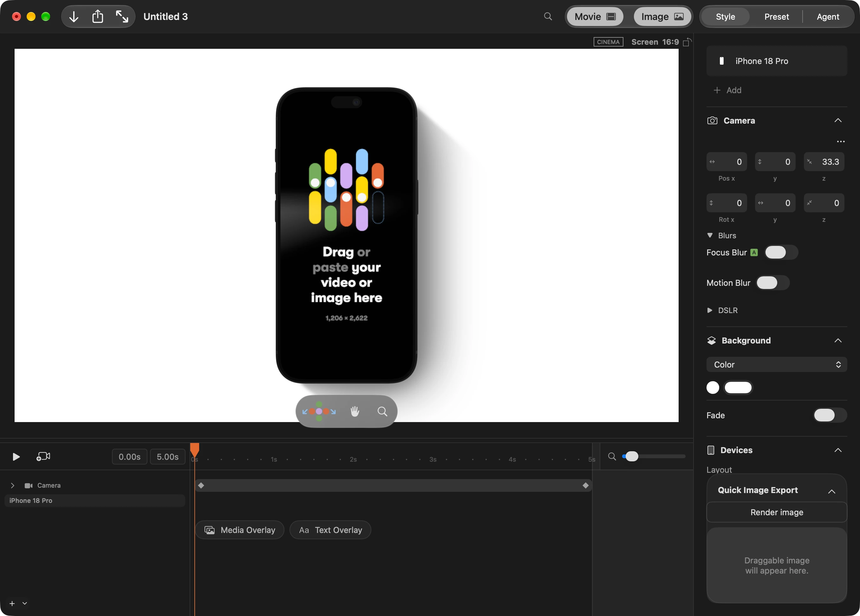Play the timeline
860x616 pixels.
tap(16, 457)
